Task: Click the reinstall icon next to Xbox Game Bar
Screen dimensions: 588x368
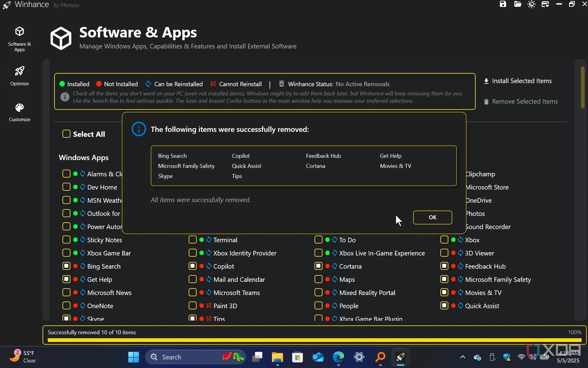Action: pos(83,253)
